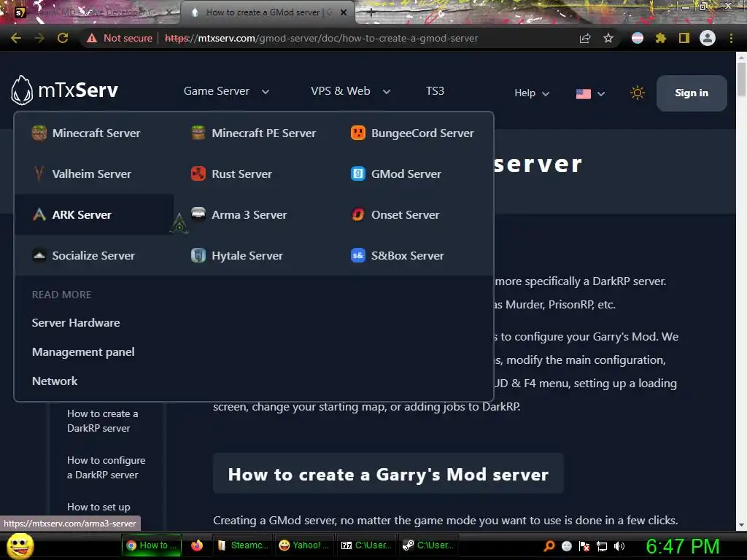Click the ARK Server logo icon
This screenshot has width=747, height=560.
[39, 215]
